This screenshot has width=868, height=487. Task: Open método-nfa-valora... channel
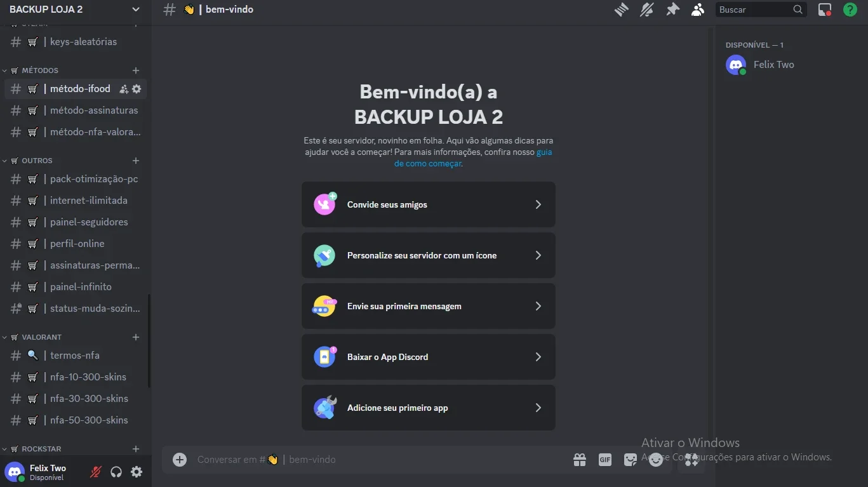click(x=76, y=132)
